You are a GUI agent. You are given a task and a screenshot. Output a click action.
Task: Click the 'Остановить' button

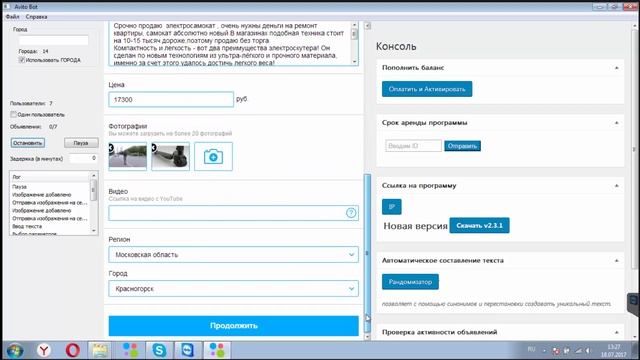[27, 143]
